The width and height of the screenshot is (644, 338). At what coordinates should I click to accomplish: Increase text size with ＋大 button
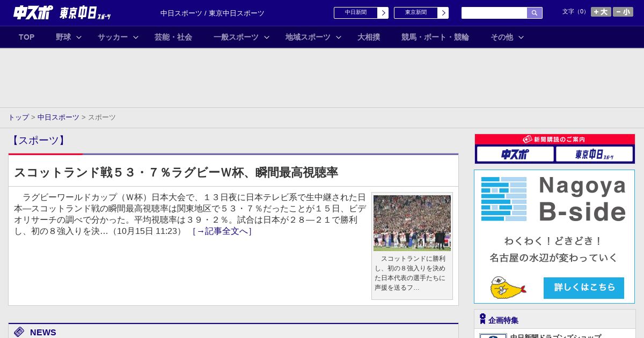click(x=601, y=12)
